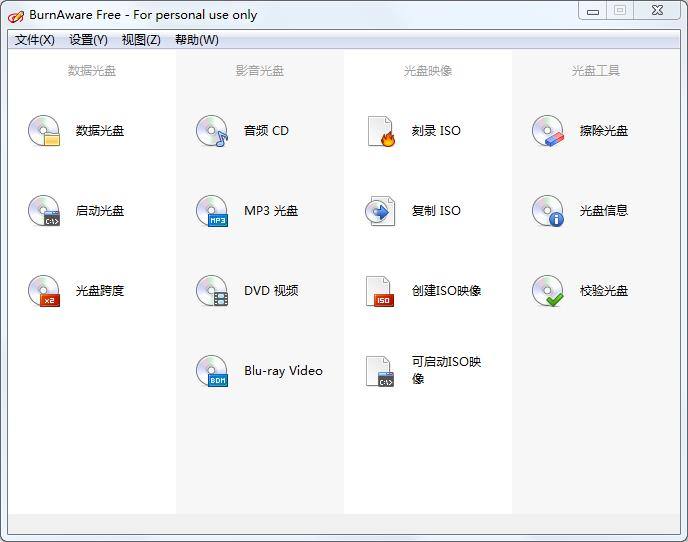Viewport: 688px width, 542px height.
Task: Open the MP3 光盘 disc icon
Action: click(x=212, y=211)
